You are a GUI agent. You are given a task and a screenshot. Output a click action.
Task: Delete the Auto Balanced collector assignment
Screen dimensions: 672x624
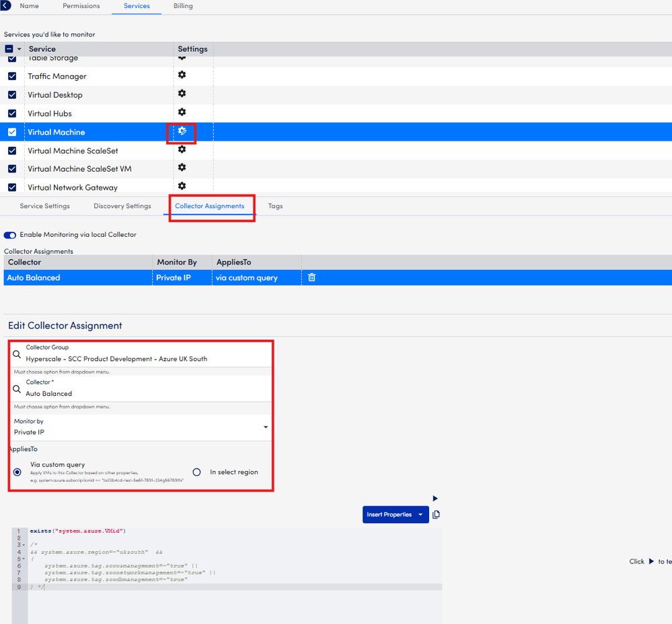[x=311, y=277]
